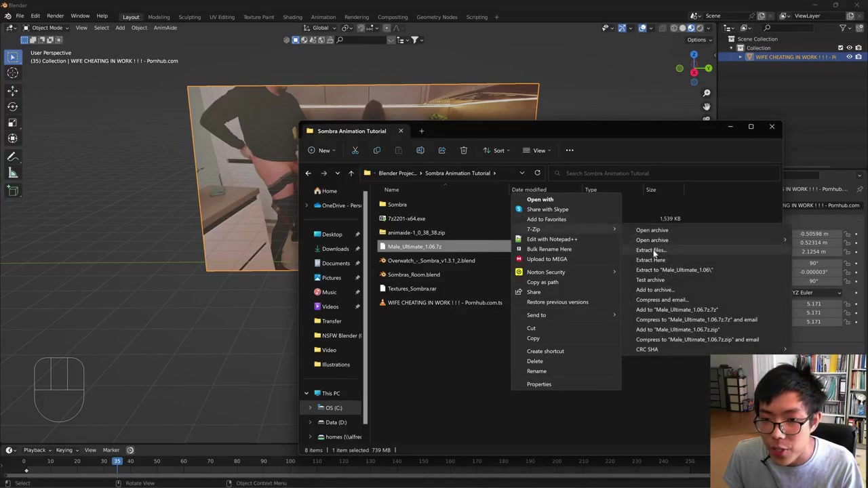Image resolution: width=868 pixels, height=488 pixels.
Task: Toggle Collection visibility eye in outliner
Action: [x=849, y=48]
